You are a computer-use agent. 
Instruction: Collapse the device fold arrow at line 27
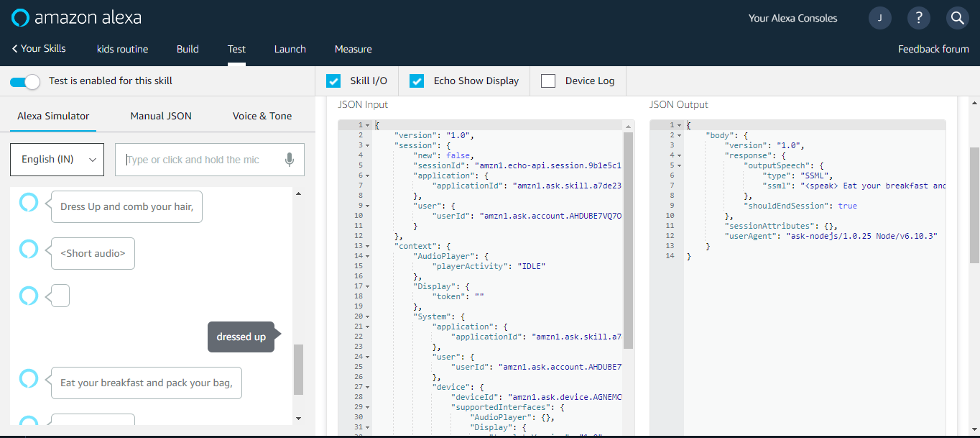369,387
